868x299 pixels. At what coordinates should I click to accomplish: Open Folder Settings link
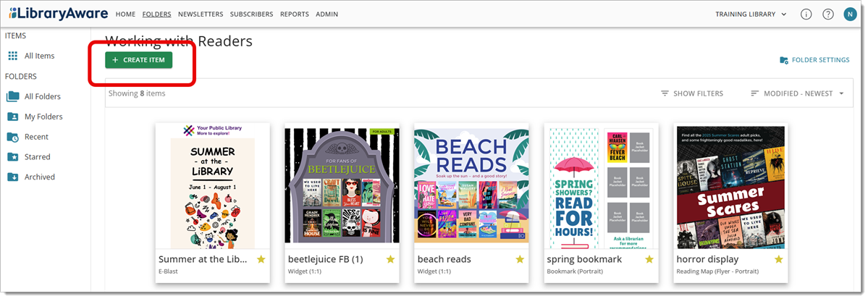(x=814, y=60)
